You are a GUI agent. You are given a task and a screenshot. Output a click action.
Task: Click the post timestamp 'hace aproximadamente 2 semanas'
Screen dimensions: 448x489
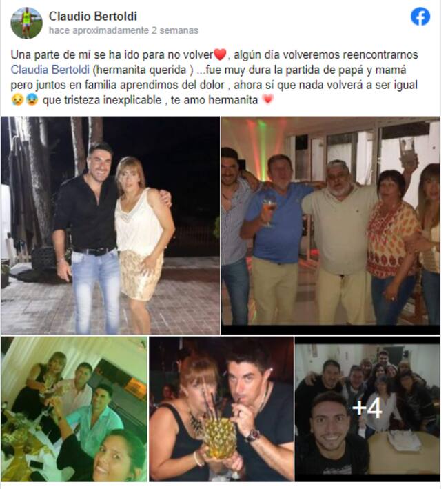click(123, 30)
